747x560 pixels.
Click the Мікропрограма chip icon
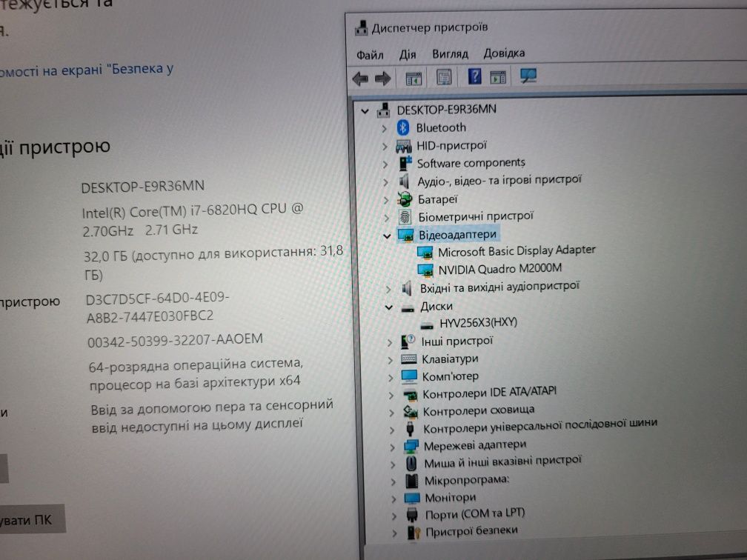coord(411,481)
